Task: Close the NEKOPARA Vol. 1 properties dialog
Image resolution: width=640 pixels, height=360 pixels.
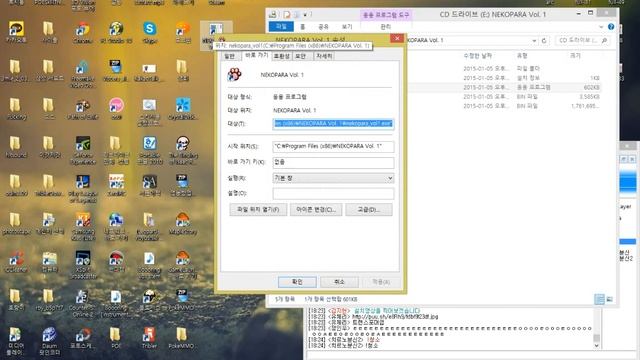Action: coord(397,38)
